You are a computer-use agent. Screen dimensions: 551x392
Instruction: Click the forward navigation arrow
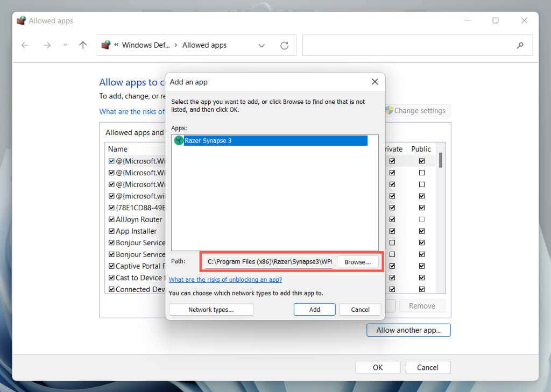point(47,45)
